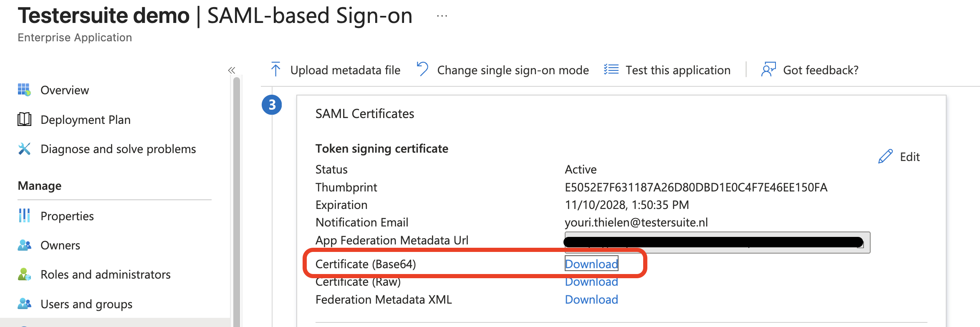Click the Owners people icon
Image resolution: width=980 pixels, height=327 pixels.
(x=24, y=245)
